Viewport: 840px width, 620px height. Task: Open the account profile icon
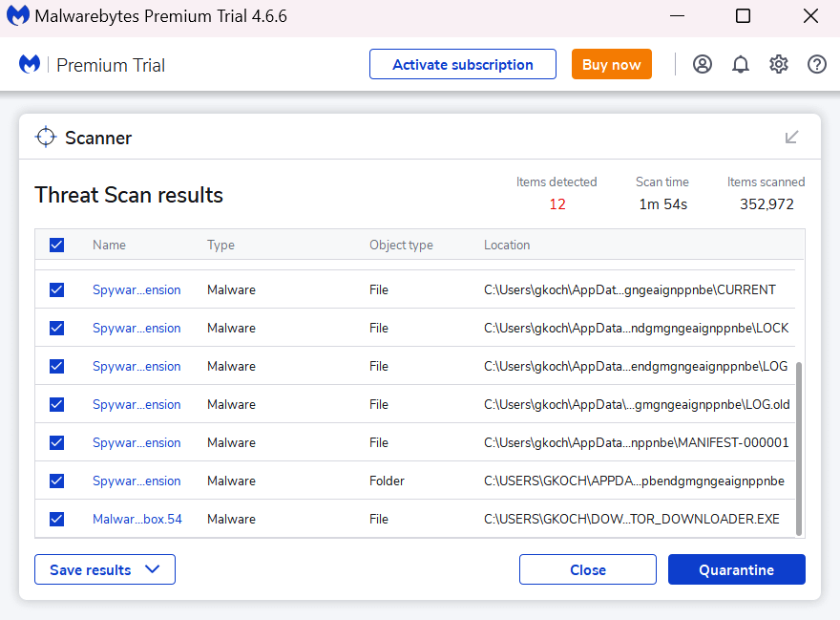tap(703, 64)
